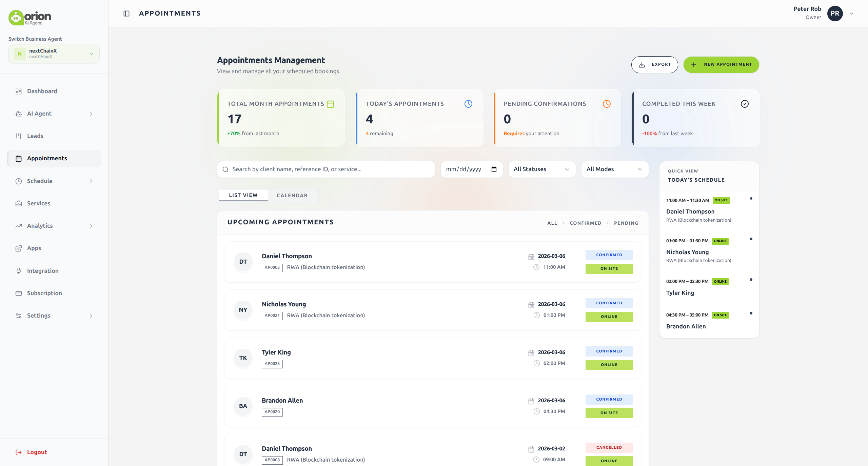Click the Subscription card icon
This screenshot has width=868, height=466.
pos(19,293)
